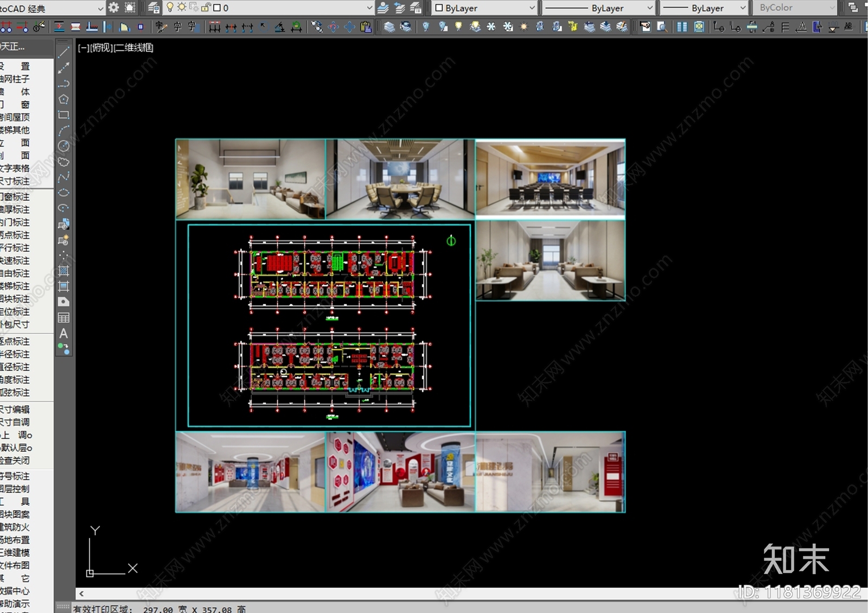Select the Multiline Text A tool

63,334
